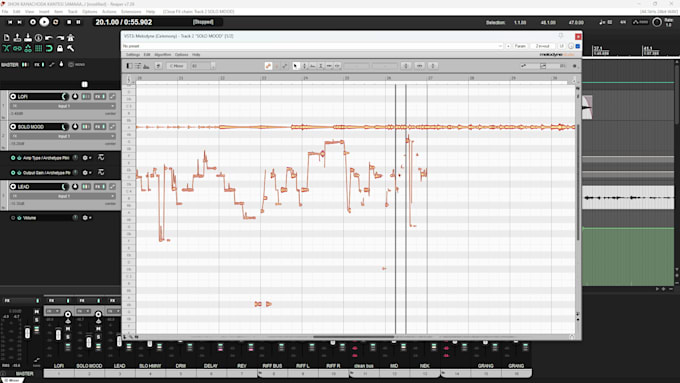Select Melodyne timing tool
The width and height of the screenshot is (680, 383).
tap(329, 66)
